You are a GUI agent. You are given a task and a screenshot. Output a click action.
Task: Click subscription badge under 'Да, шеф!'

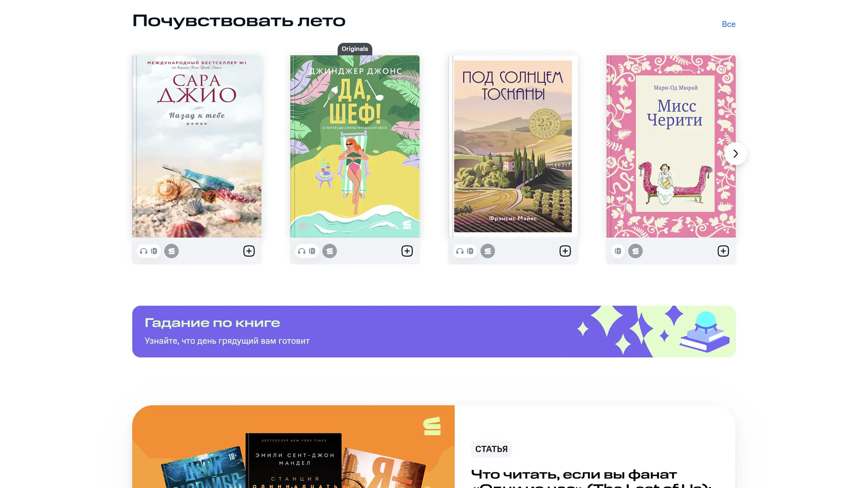329,251
